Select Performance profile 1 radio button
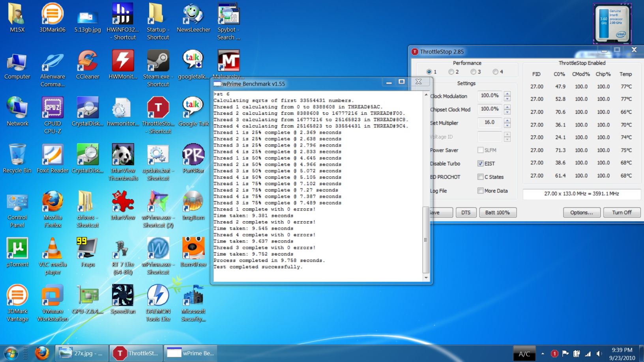 [429, 72]
